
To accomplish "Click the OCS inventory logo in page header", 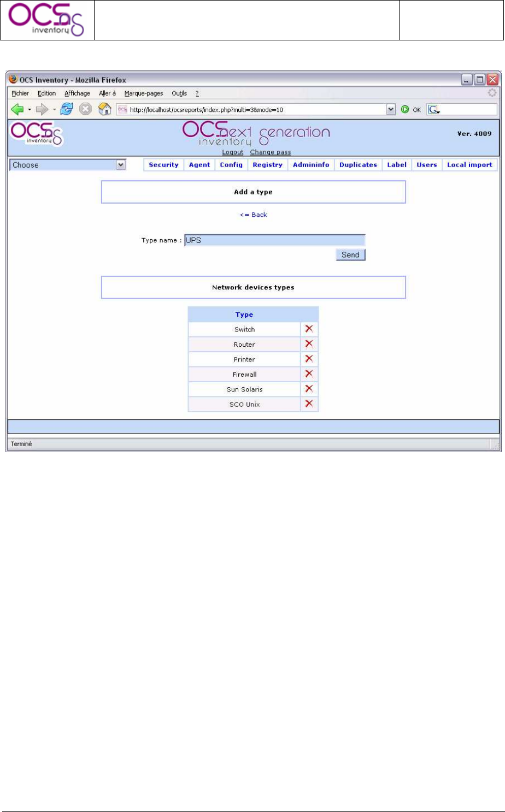I will (37, 135).
